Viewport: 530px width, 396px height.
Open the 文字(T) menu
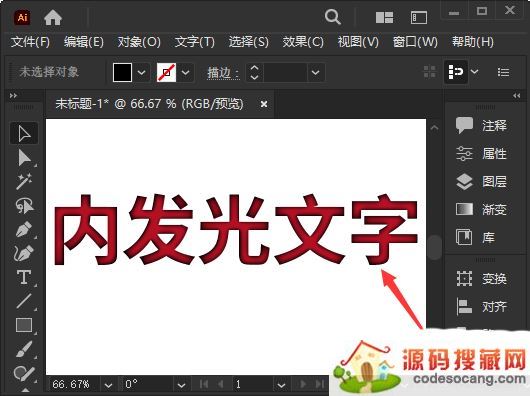195,42
